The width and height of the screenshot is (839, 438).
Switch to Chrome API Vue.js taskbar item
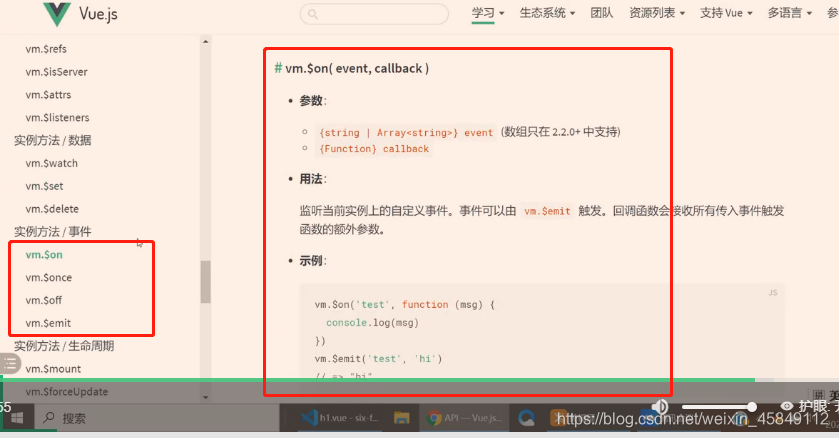pyautogui.click(x=464, y=418)
